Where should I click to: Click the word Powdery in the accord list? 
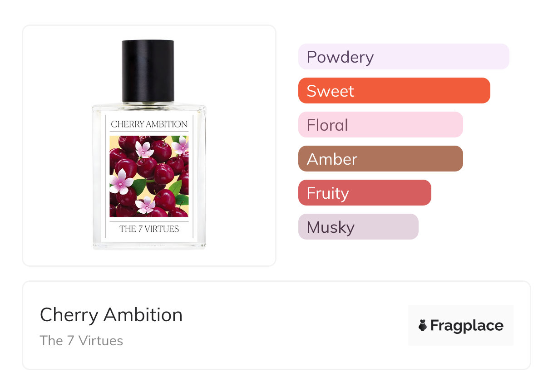[340, 57]
